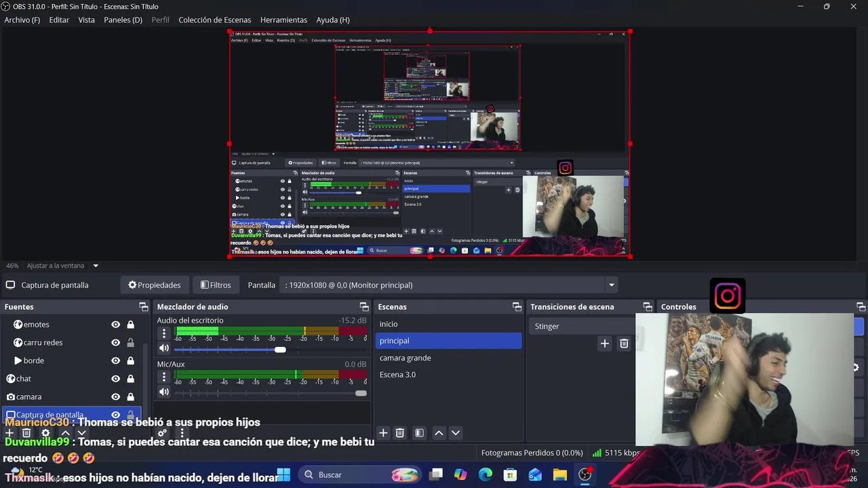868x488 pixels.
Task: Open the Windows Start menu
Action: tap(283, 474)
